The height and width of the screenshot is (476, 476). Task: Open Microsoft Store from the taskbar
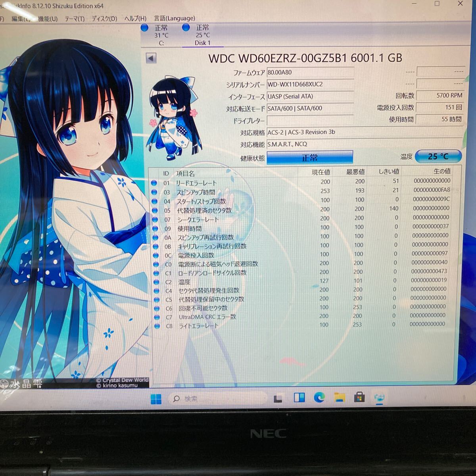click(359, 397)
